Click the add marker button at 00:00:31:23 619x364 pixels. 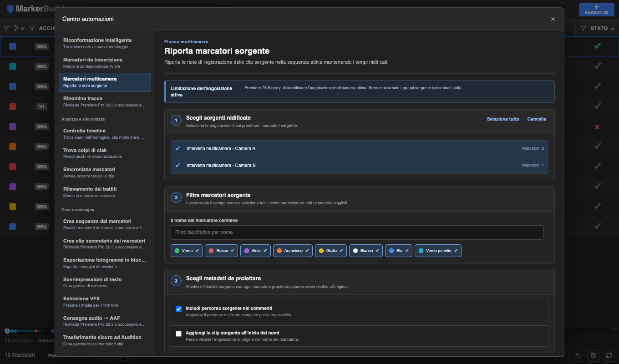pos(597,10)
